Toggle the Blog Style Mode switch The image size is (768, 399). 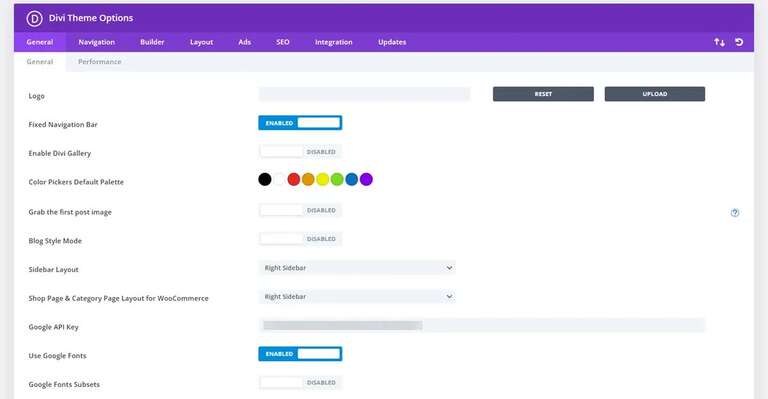[300, 239]
